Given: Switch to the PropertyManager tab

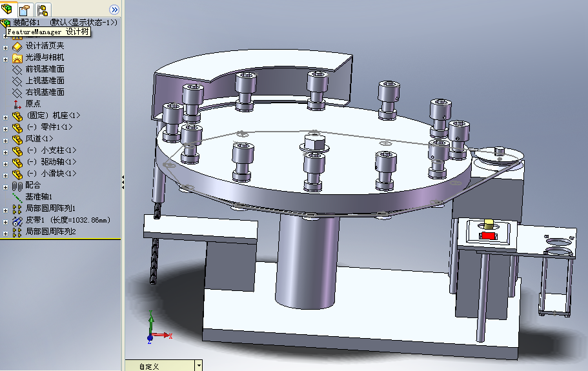Looking at the screenshot, I should click(x=25, y=10).
